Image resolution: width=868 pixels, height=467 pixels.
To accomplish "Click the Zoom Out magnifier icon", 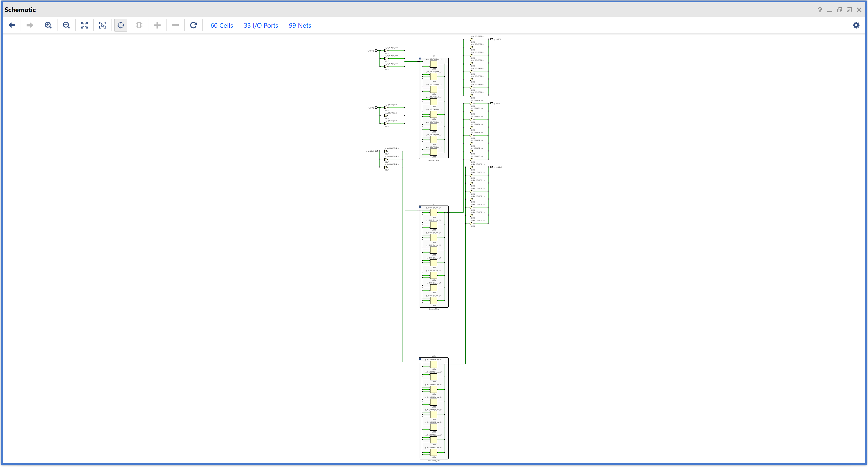I will 66,25.
